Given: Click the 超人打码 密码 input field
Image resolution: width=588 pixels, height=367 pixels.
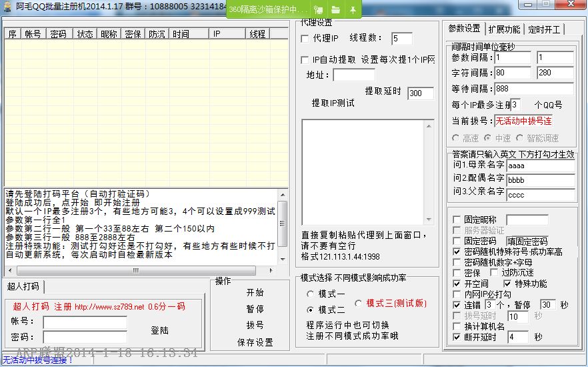Looking at the screenshot, I should click(85, 337).
